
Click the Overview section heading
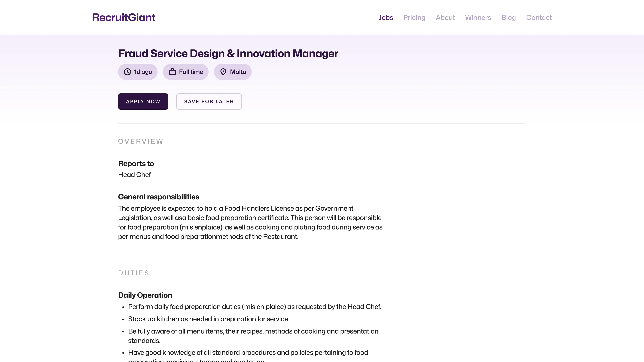[141, 141]
